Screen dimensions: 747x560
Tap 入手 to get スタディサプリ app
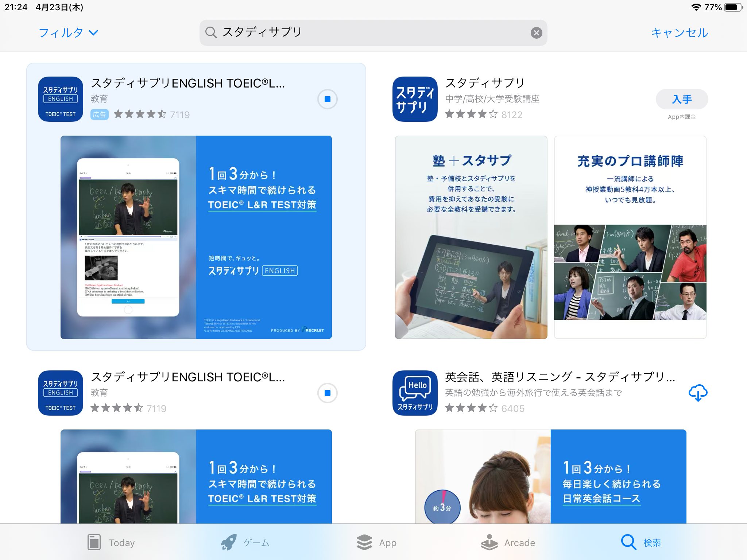[682, 99]
